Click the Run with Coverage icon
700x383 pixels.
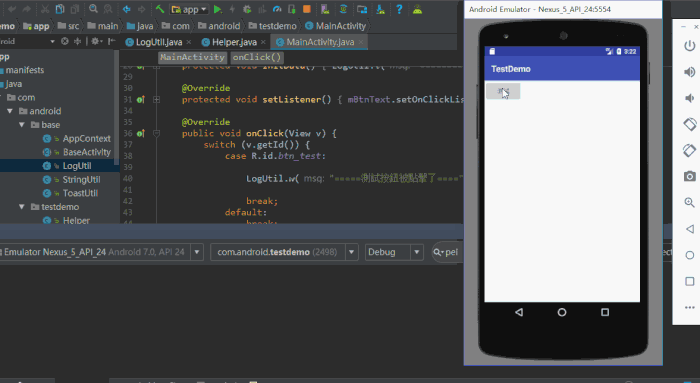click(x=262, y=9)
